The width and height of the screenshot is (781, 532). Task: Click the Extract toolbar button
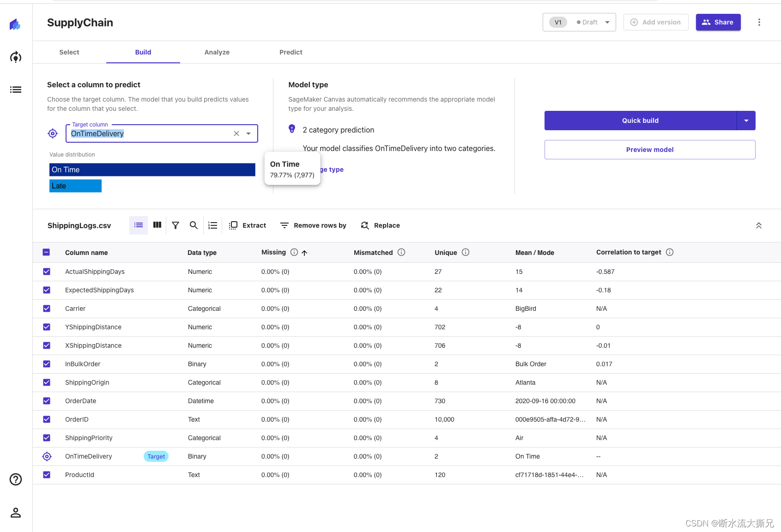(248, 225)
